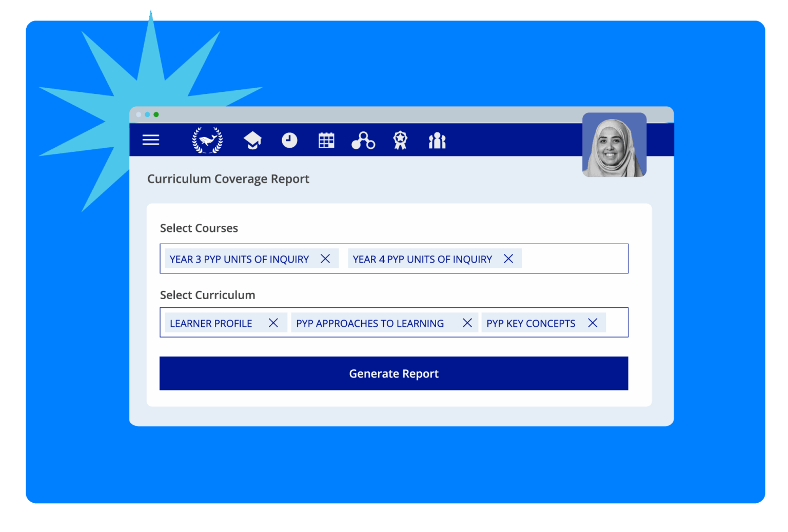
Task: Click the connected-nodes sharing icon
Action: pos(364,140)
